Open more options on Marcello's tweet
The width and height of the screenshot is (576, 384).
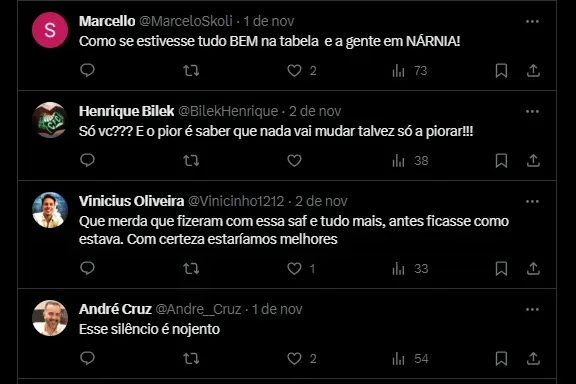click(x=532, y=21)
